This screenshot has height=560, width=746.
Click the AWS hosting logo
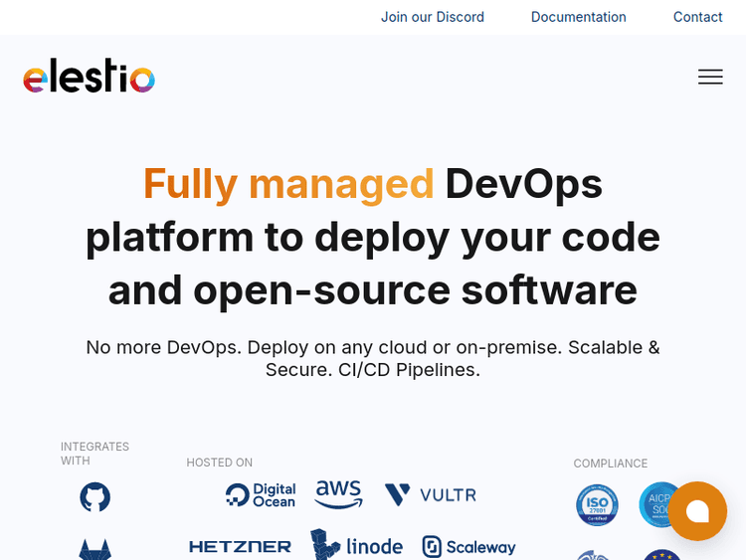click(x=338, y=494)
